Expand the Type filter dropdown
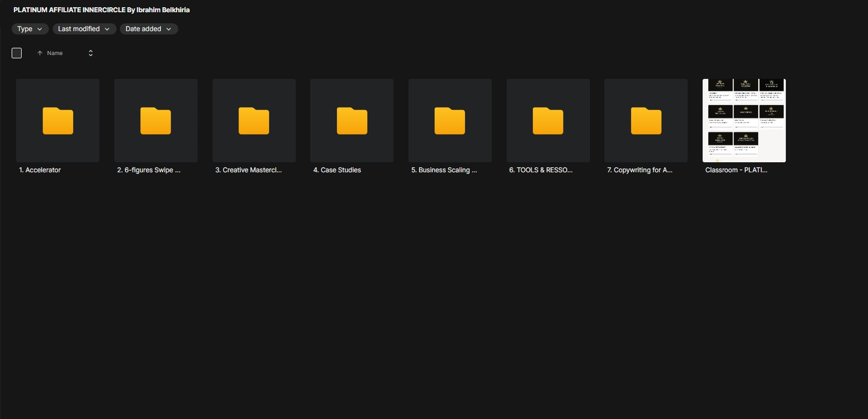This screenshot has height=419, width=868. tap(30, 29)
